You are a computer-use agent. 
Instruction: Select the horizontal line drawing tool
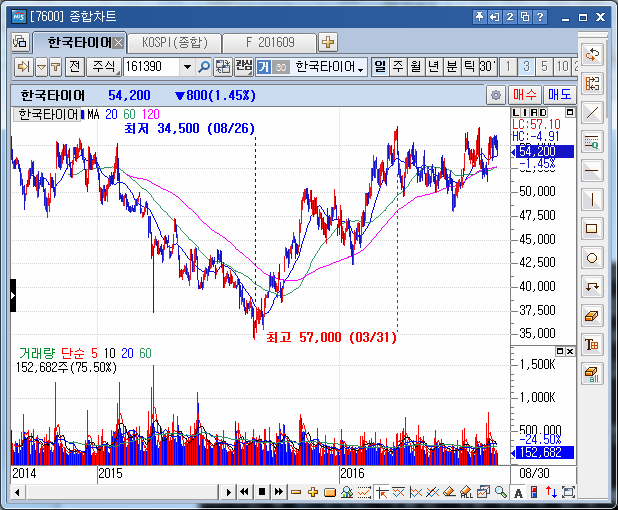click(592, 170)
